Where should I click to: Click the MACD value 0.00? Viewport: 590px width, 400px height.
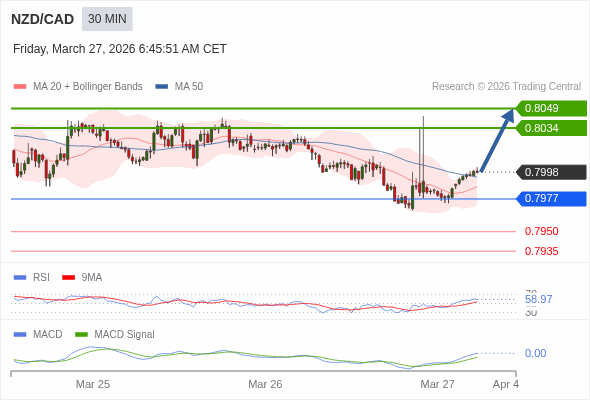(535, 353)
